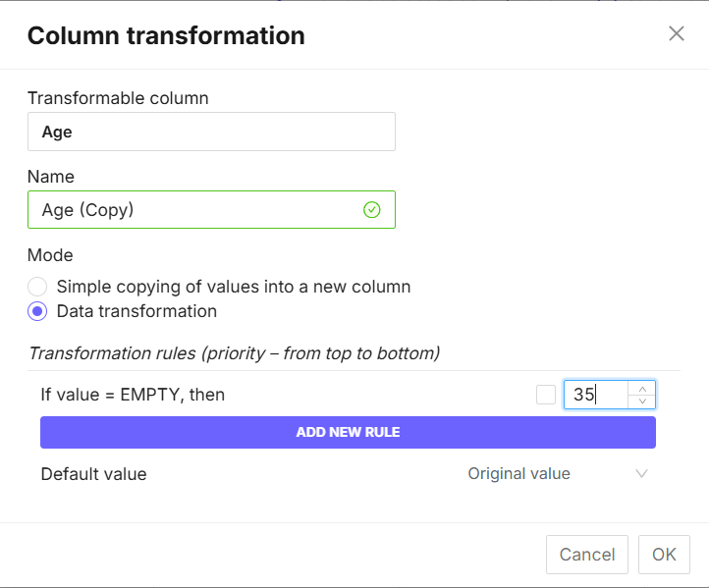Focus the Name field containing Age (Copy)
The image size is (709, 588).
pos(196,210)
